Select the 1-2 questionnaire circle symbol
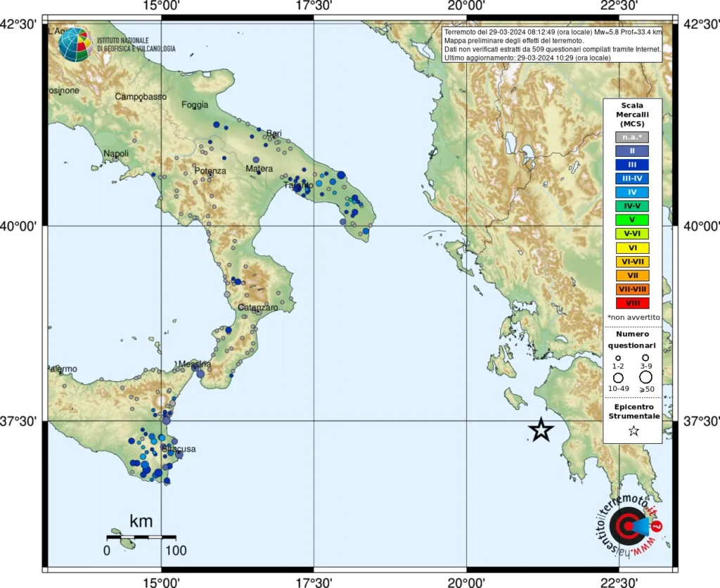The image size is (720, 588). [x=618, y=359]
